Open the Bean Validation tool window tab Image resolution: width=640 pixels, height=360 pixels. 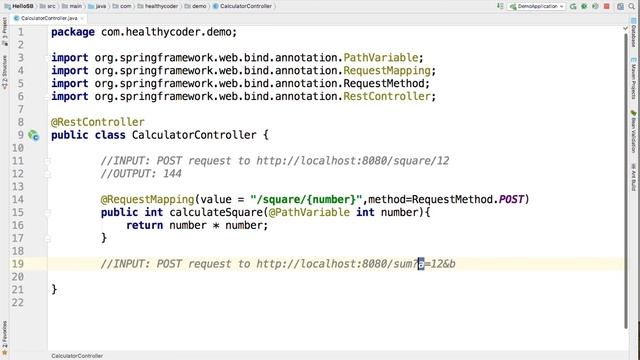pyautogui.click(x=633, y=131)
